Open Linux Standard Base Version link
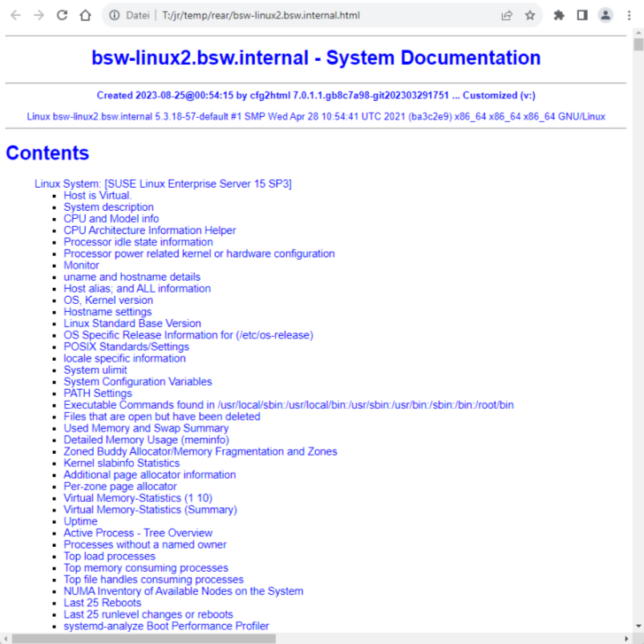The image size is (644, 644). pyautogui.click(x=132, y=323)
